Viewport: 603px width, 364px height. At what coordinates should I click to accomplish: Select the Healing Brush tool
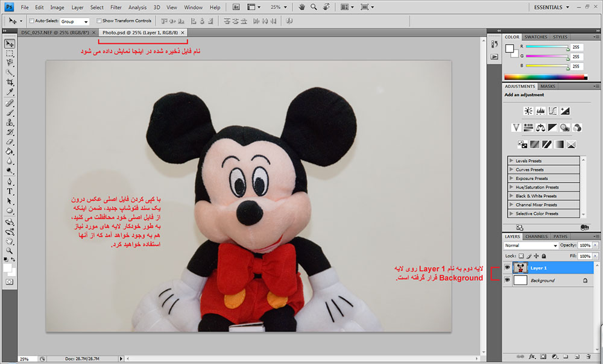click(x=10, y=103)
